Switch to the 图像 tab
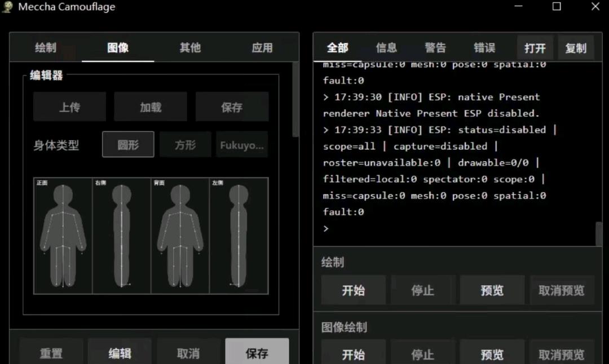The height and width of the screenshot is (364, 609). (x=118, y=48)
